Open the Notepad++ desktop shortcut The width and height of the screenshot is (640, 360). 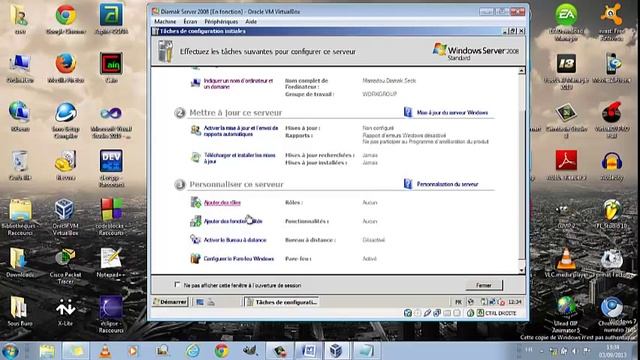point(111,262)
